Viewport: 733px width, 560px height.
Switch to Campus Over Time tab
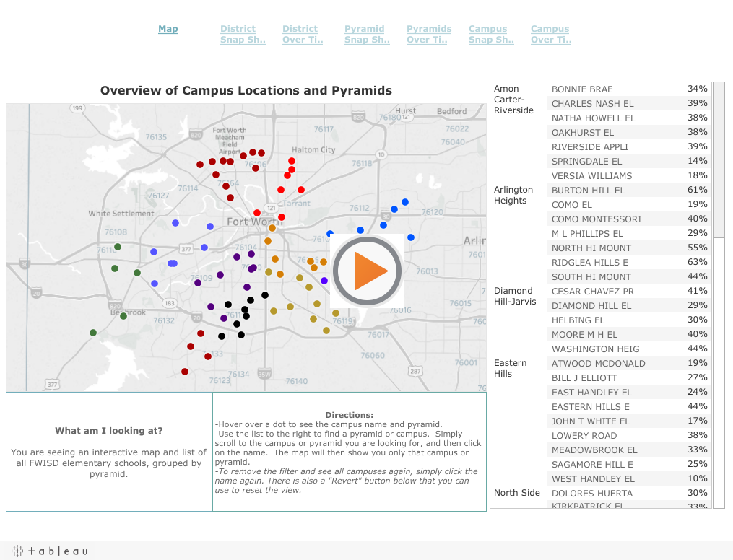pyautogui.click(x=551, y=35)
